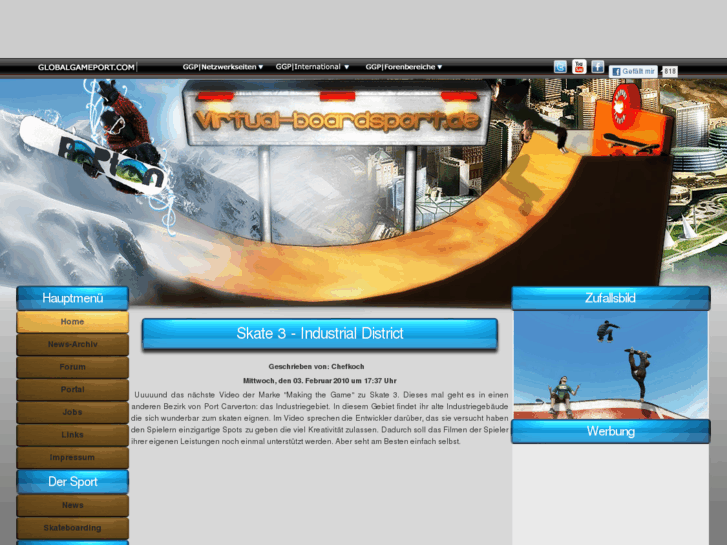Click the Facebook 'Gefällt mir' like button
Screen dimensions: 727x545
pos(633,71)
